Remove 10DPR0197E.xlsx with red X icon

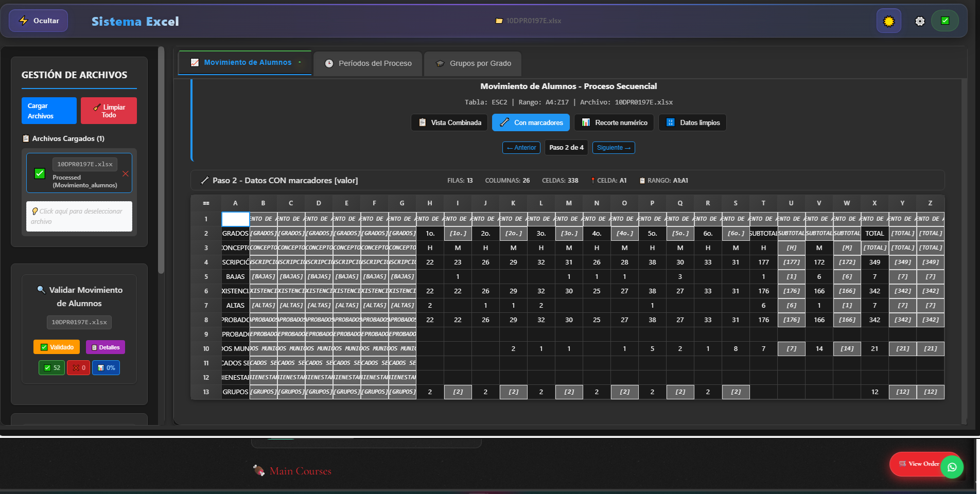click(x=126, y=174)
